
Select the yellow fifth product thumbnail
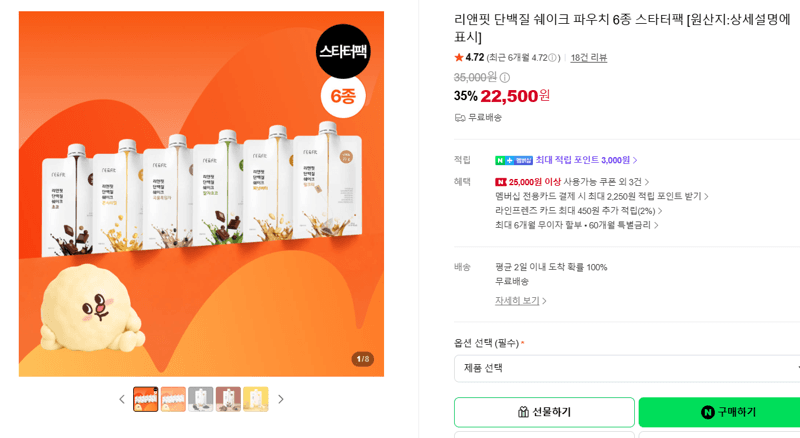(256, 399)
